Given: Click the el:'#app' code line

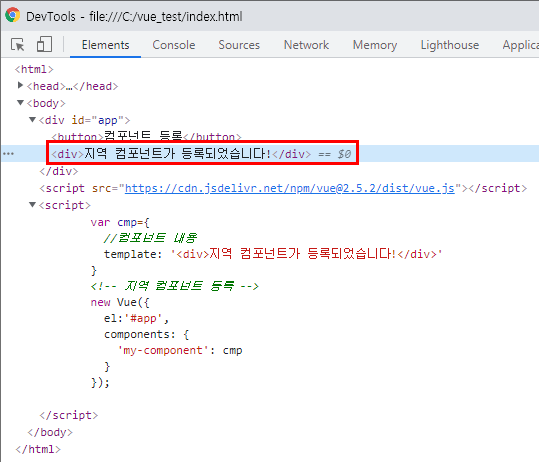Looking at the screenshot, I should (x=136, y=318).
